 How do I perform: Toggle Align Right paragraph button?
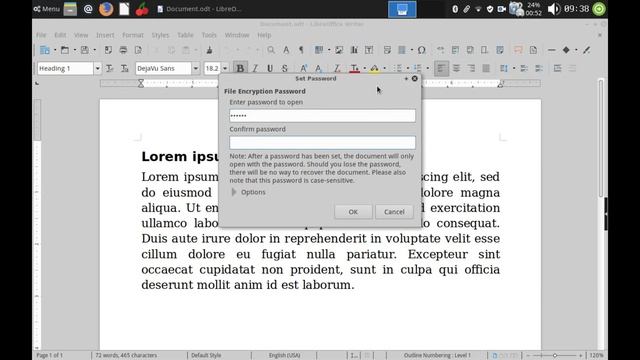point(471,69)
